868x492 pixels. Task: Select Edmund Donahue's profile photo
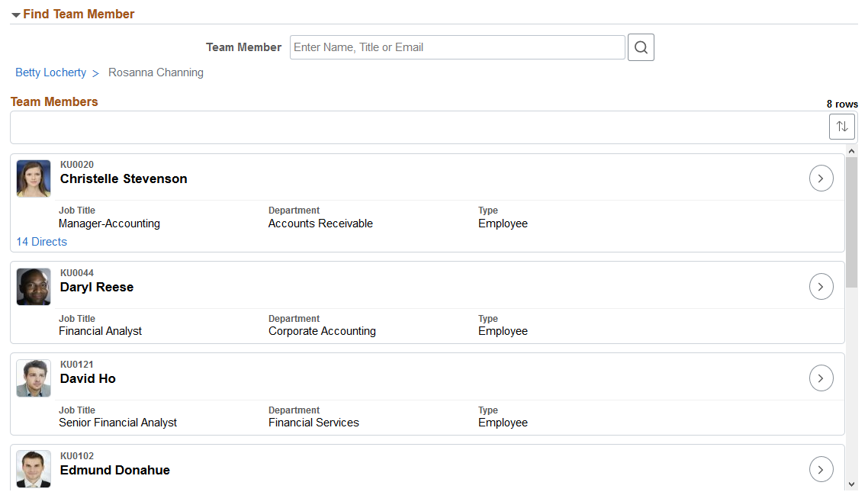34,469
